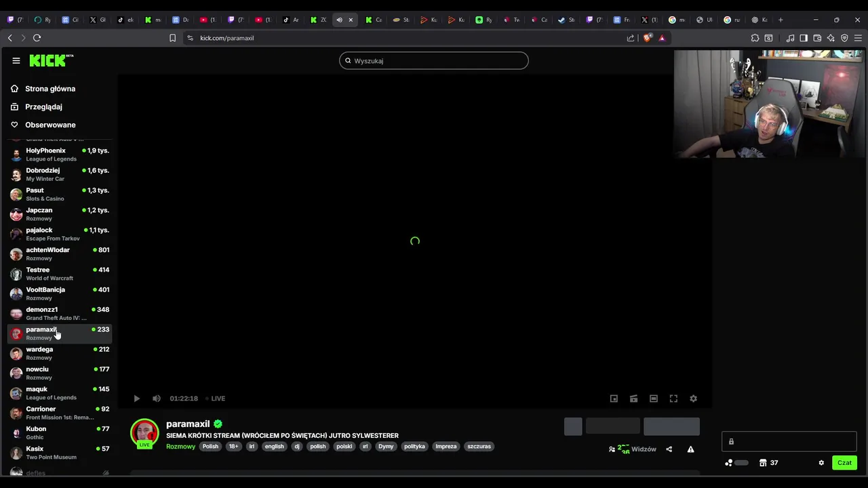Open the hamburger sidebar menu
This screenshot has height=488, width=868.
[x=16, y=60]
